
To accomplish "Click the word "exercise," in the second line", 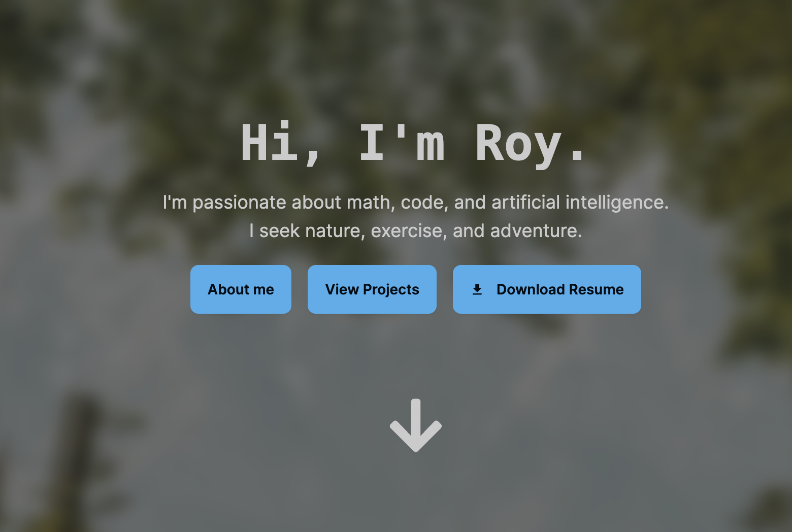I will (409, 231).
